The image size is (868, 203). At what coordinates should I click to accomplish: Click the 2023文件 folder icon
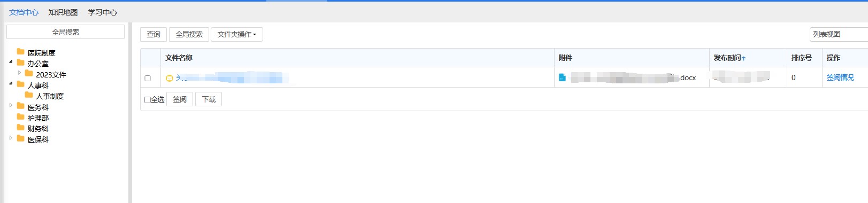click(x=29, y=74)
